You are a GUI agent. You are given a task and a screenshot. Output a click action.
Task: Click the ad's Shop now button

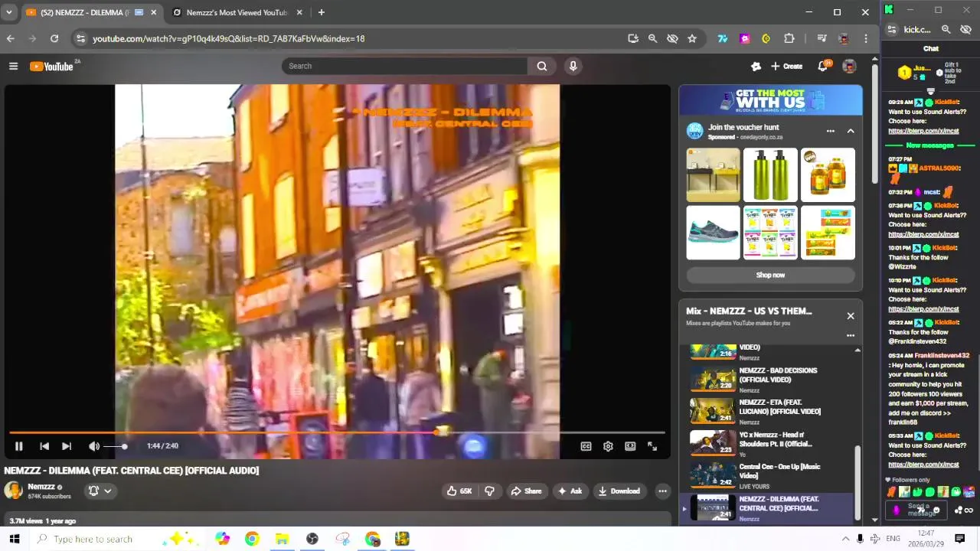click(x=770, y=275)
